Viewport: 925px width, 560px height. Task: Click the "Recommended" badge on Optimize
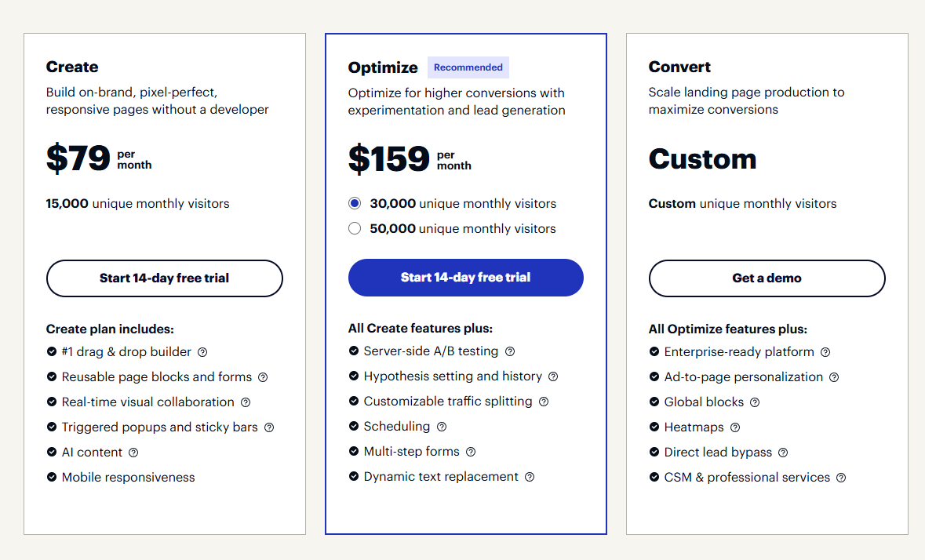468,67
